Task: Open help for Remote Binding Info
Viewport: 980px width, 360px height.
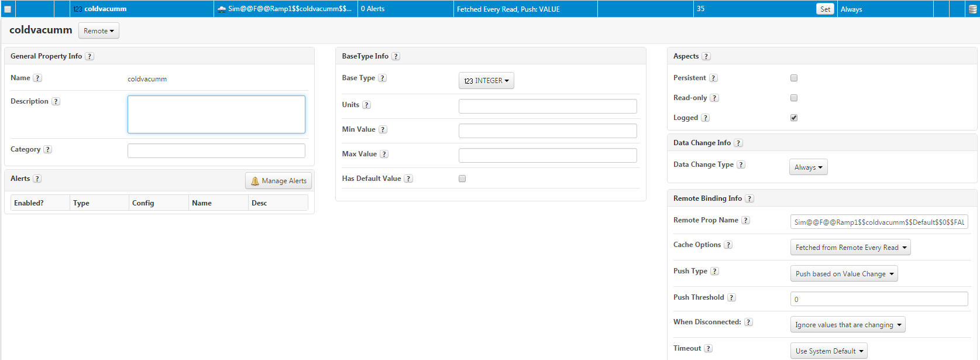Action: [749, 198]
